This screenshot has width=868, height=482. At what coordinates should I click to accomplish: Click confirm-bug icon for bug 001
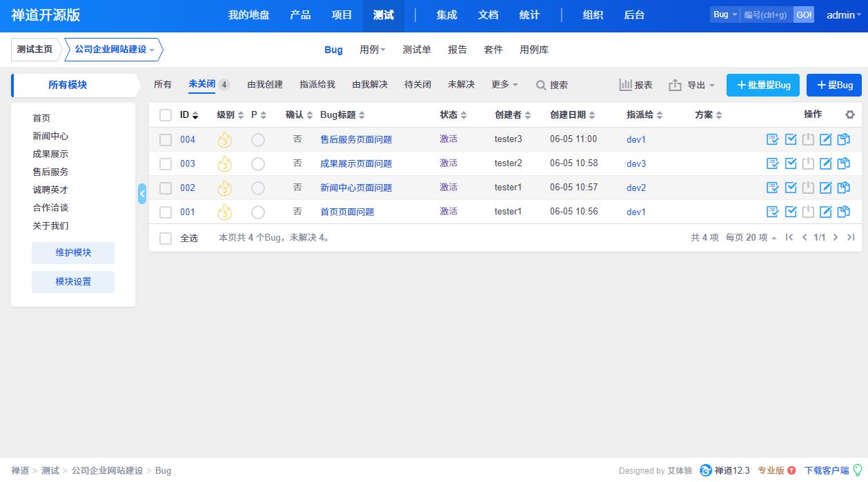click(x=773, y=212)
